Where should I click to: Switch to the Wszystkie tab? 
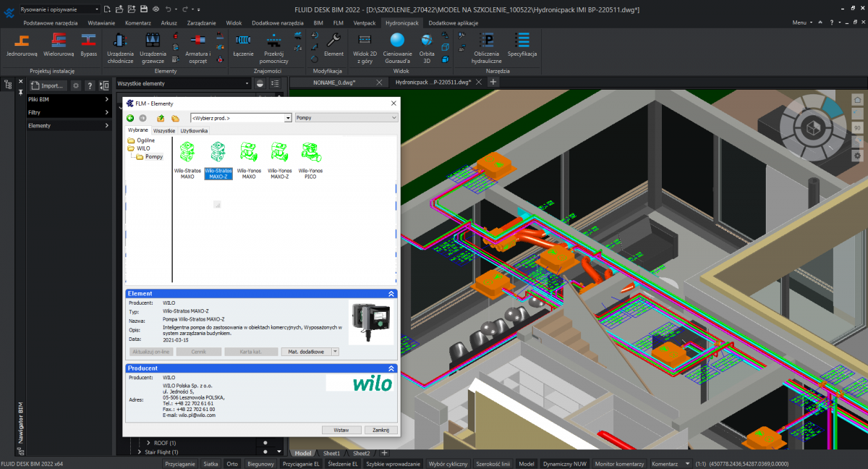(x=164, y=131)
